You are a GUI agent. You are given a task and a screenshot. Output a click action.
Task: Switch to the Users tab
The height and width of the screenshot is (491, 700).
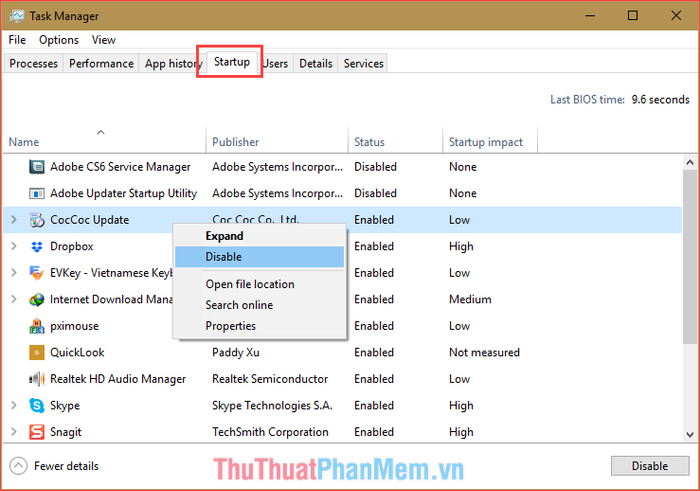[x=275, y=63]
